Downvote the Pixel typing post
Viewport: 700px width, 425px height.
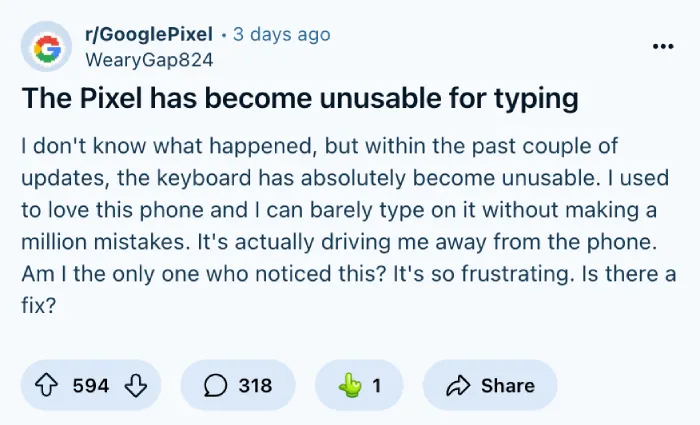136,385
